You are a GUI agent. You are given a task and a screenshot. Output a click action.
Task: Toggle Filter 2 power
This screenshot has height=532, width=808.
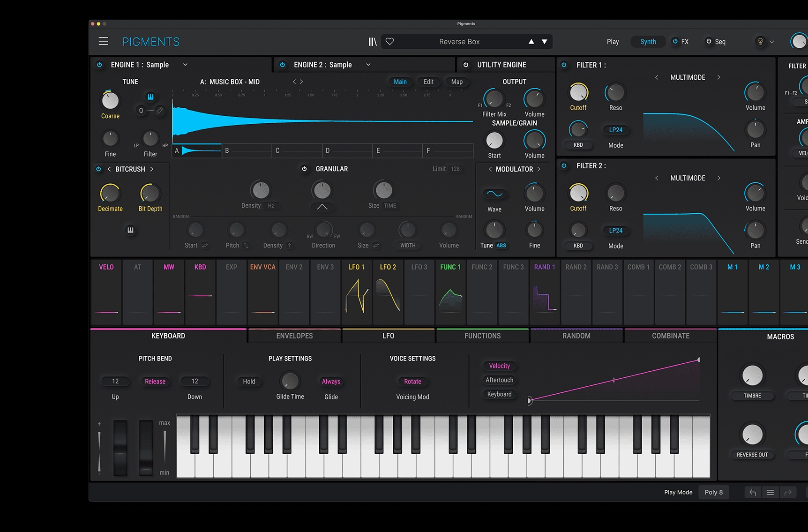coord(564,165)
